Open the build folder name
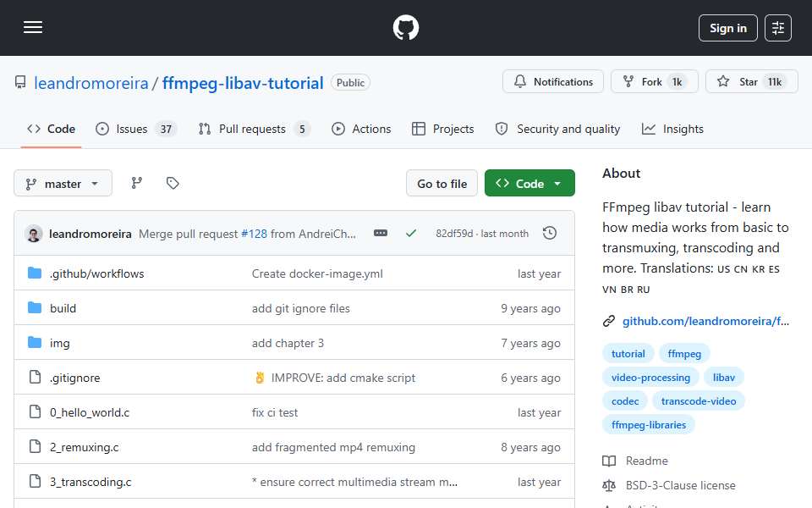The width and height of the screenshot is (812, 508). click(x=63, y=308)
